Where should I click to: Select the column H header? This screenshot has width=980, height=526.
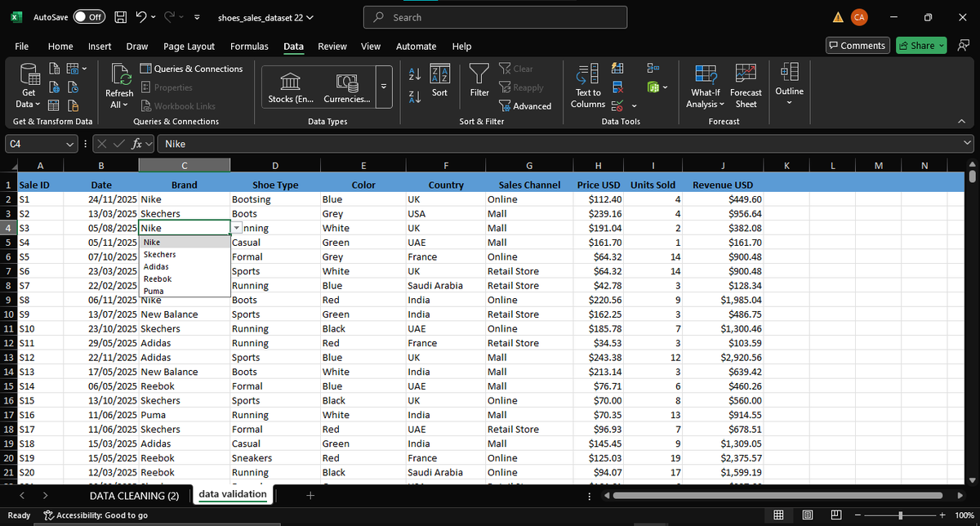(599, 166)
